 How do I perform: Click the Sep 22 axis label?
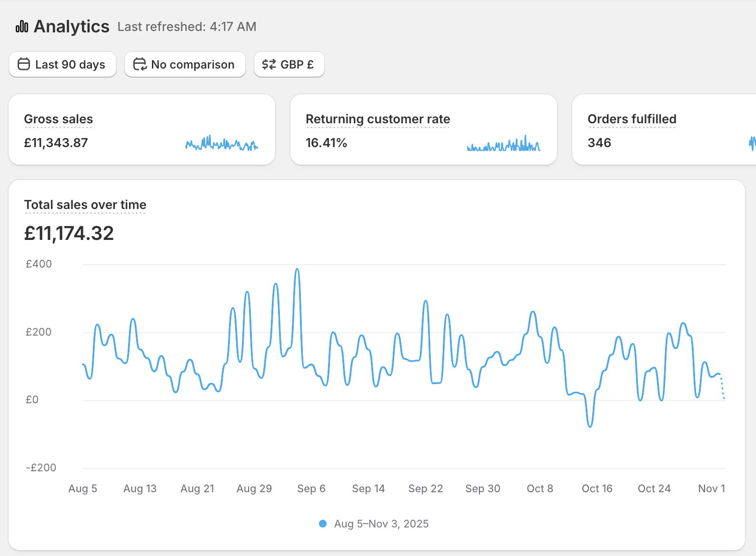pos(426,488)
